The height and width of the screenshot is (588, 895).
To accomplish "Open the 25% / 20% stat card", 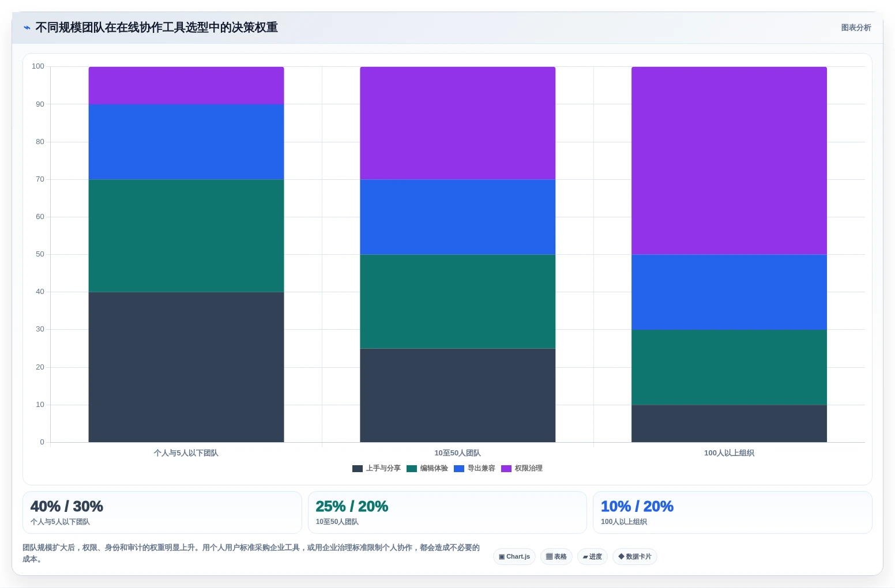I will point(447,512).
